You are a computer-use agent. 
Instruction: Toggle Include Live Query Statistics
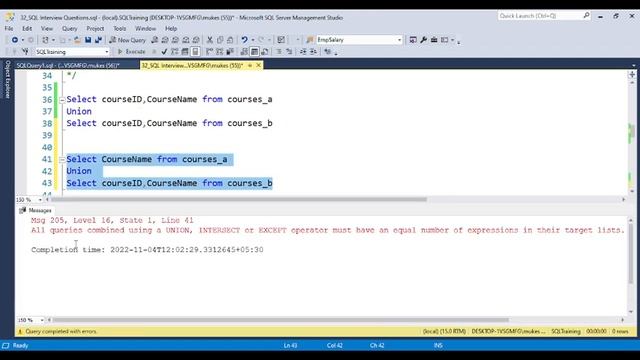(220, 51)
